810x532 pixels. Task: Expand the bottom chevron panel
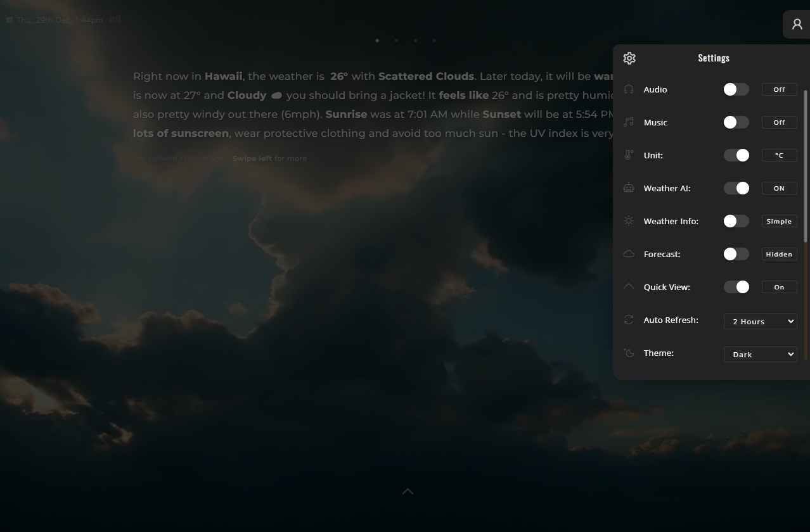[408, 491]
